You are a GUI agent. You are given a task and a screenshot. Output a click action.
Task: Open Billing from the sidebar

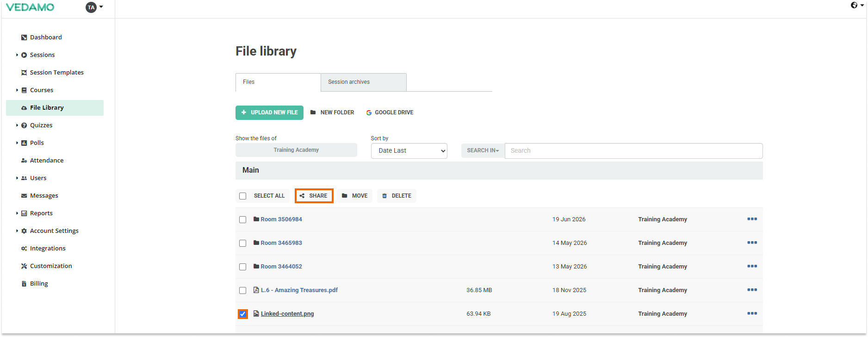(x=39, y=284)
